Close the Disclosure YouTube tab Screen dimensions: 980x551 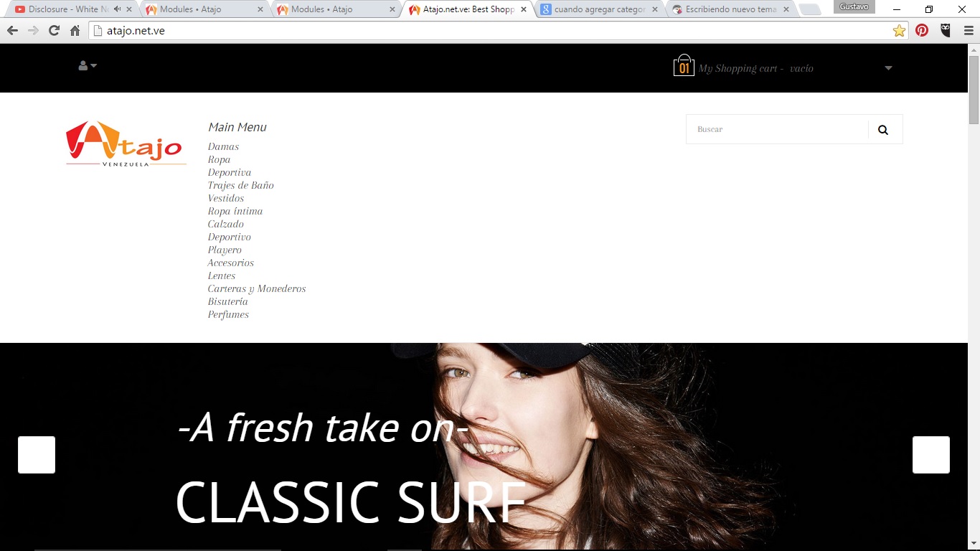pos(129,10)
